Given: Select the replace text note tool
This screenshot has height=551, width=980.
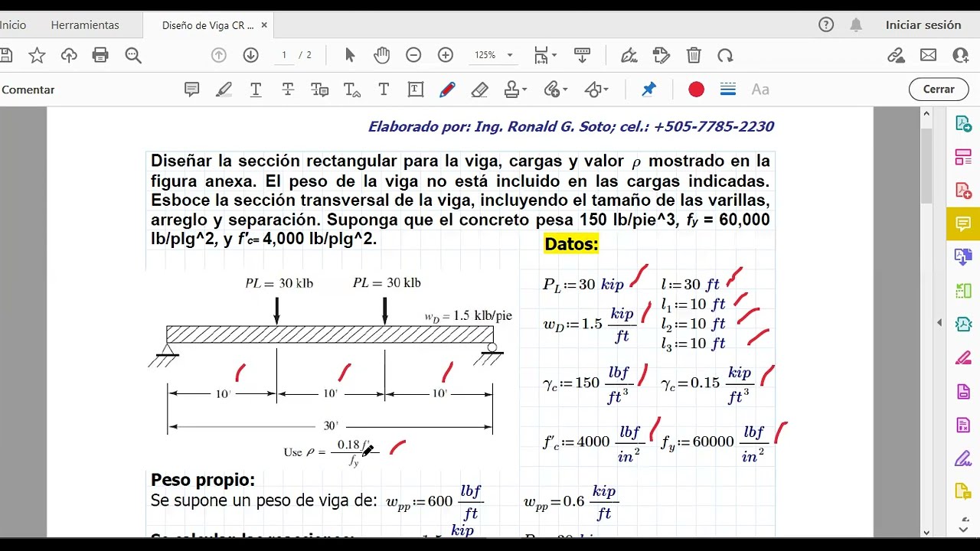Looking at the screenshot, I should pos(320,90).
